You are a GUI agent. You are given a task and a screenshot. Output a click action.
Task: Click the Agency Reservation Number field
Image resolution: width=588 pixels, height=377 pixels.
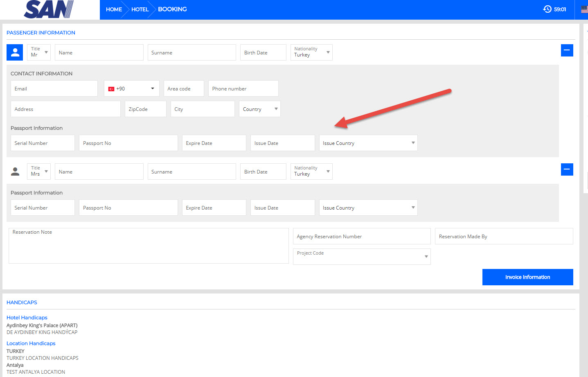point(362,236)
